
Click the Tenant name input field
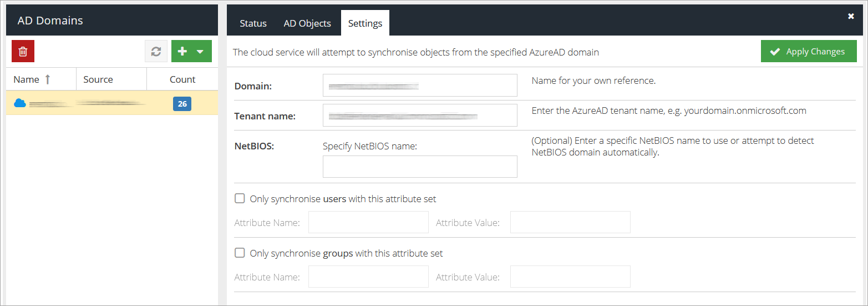(420, 116)
